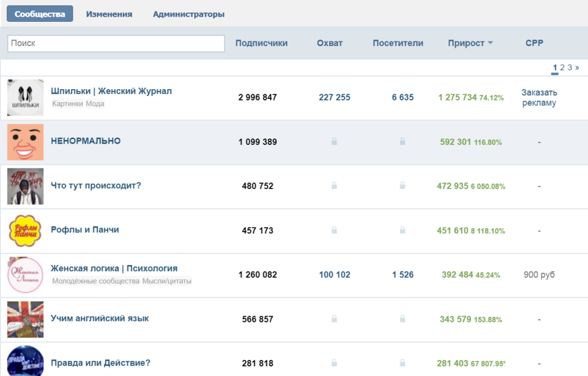Click the Мода category tag

pos(95,103)
